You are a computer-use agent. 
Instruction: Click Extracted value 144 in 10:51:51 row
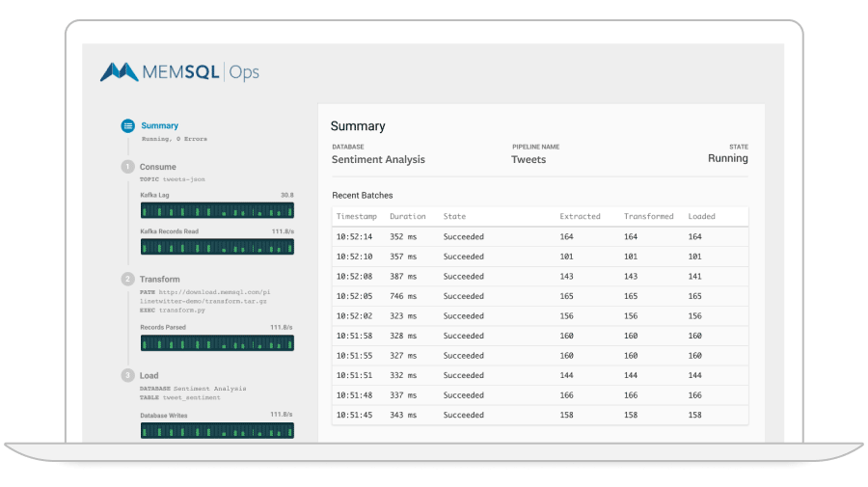[x=566, y=375]
